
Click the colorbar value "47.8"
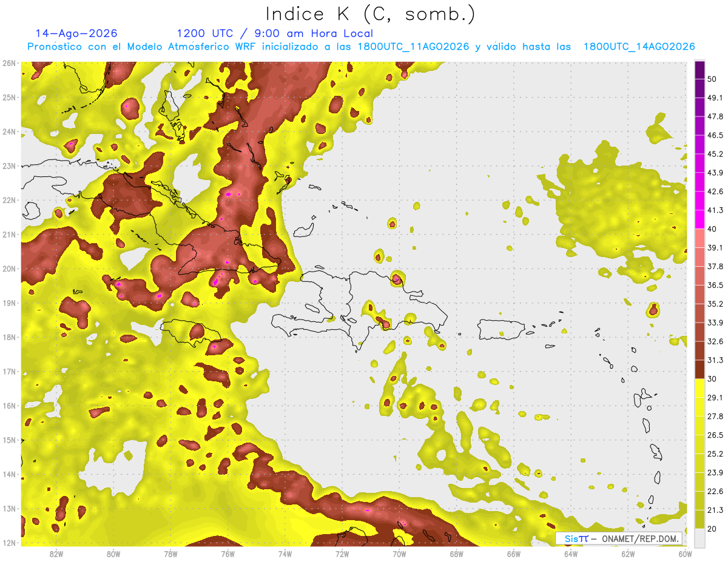click(715, 116)
